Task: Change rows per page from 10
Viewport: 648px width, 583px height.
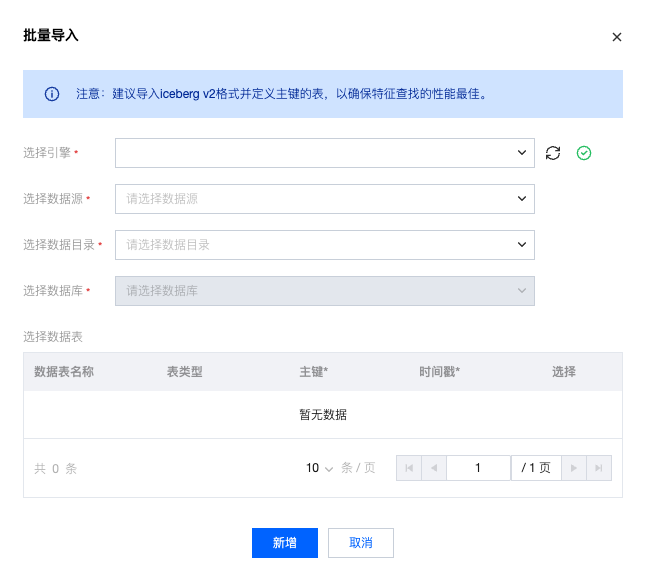Action: [x=319, y=468]
